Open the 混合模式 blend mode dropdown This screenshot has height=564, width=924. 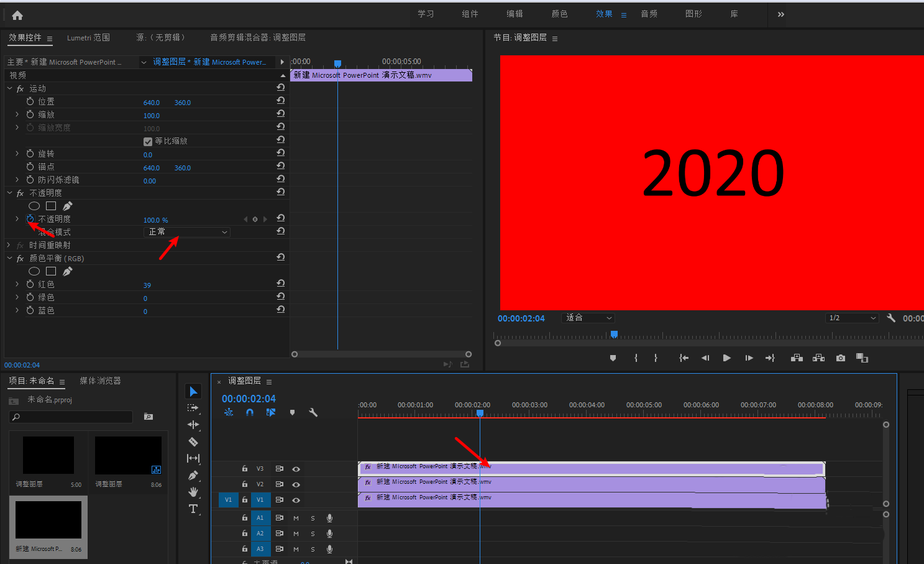pos(187,232)
